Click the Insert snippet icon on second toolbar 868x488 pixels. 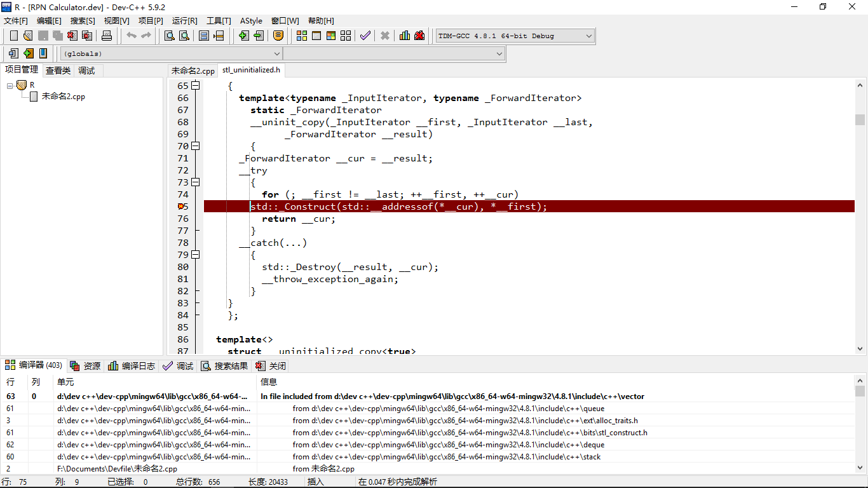(x=13, y=53)
